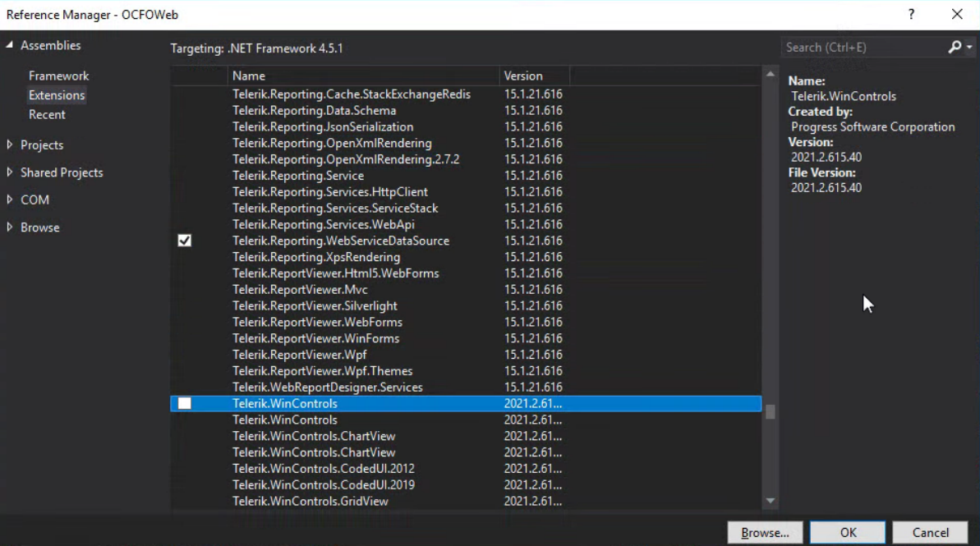
Task: Select Telerik.ReportViewer.Html5.WebForms row
Action: coord(466,273)
